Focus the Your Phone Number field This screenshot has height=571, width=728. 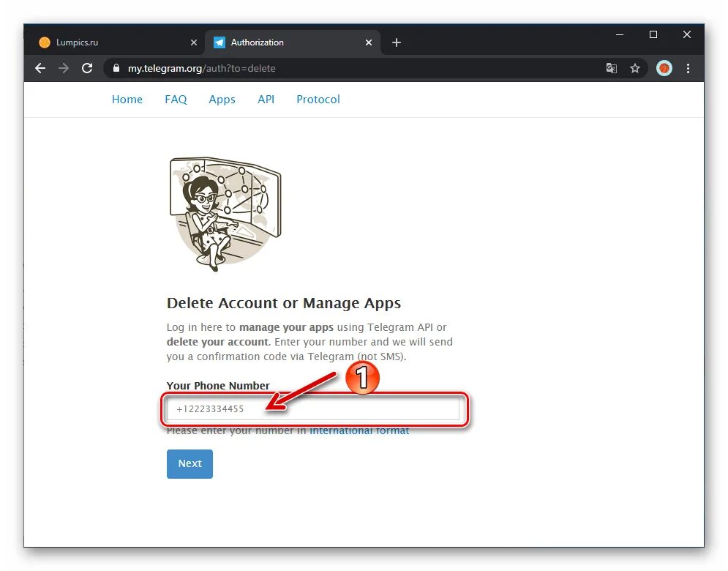point(313,409)
